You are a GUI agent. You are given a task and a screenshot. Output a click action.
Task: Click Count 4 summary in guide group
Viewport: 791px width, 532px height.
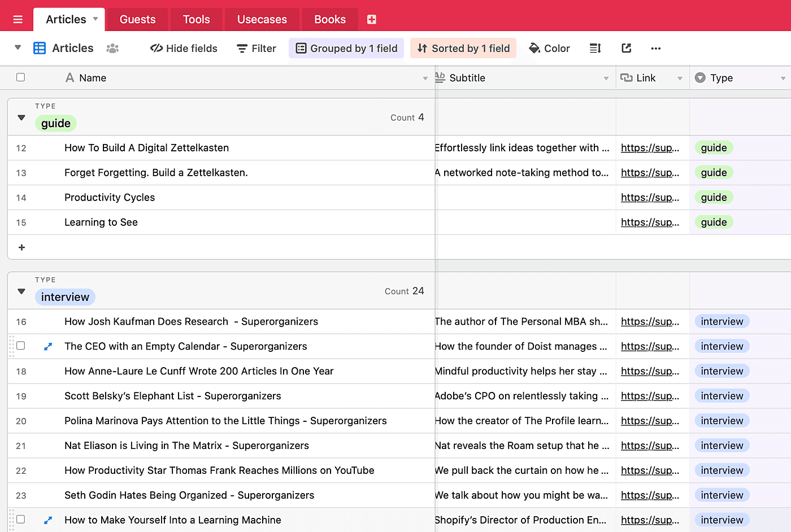(x=407, y=117)
